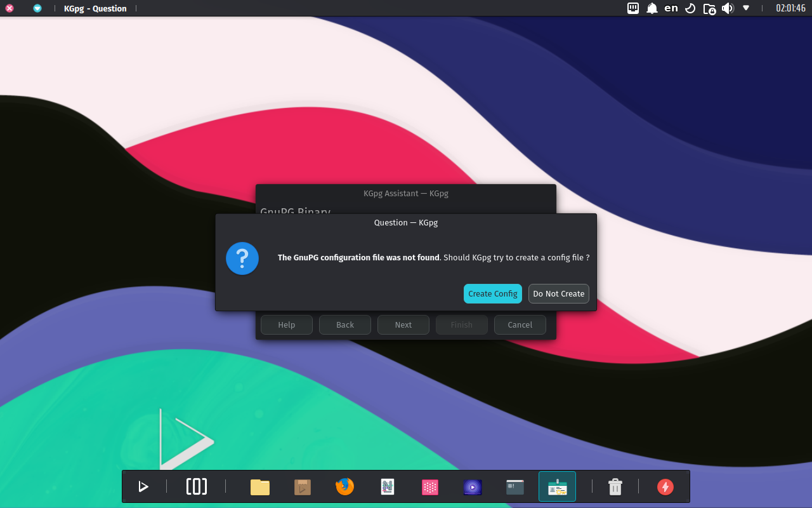Viewport: 812px width, 508px height.
Task: Open the brown package installer dock icon
Action: click(303, 487)
